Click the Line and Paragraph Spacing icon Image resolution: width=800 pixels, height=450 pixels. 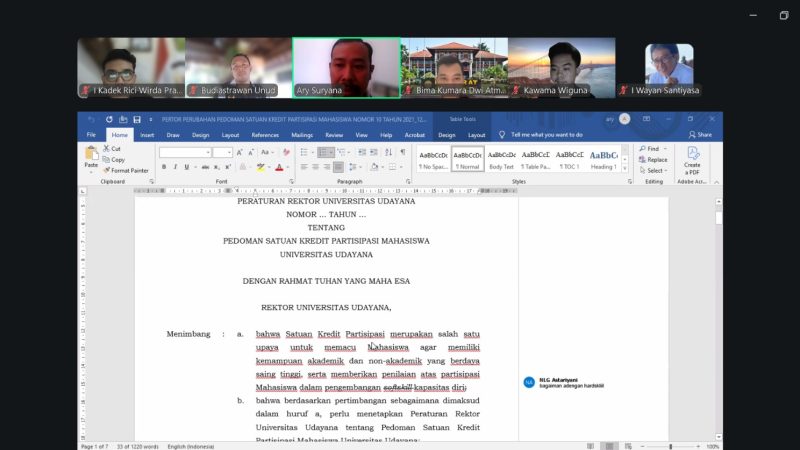tap(352, 167)
